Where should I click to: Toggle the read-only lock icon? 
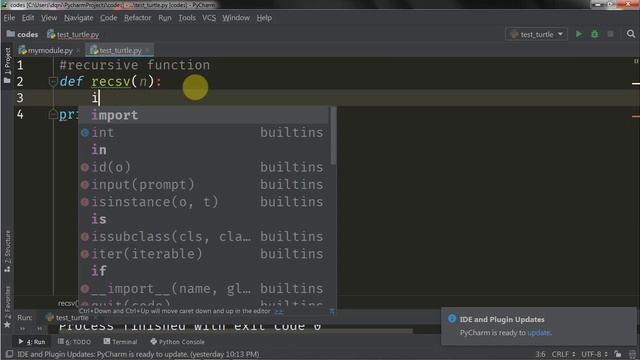[618, 354]
